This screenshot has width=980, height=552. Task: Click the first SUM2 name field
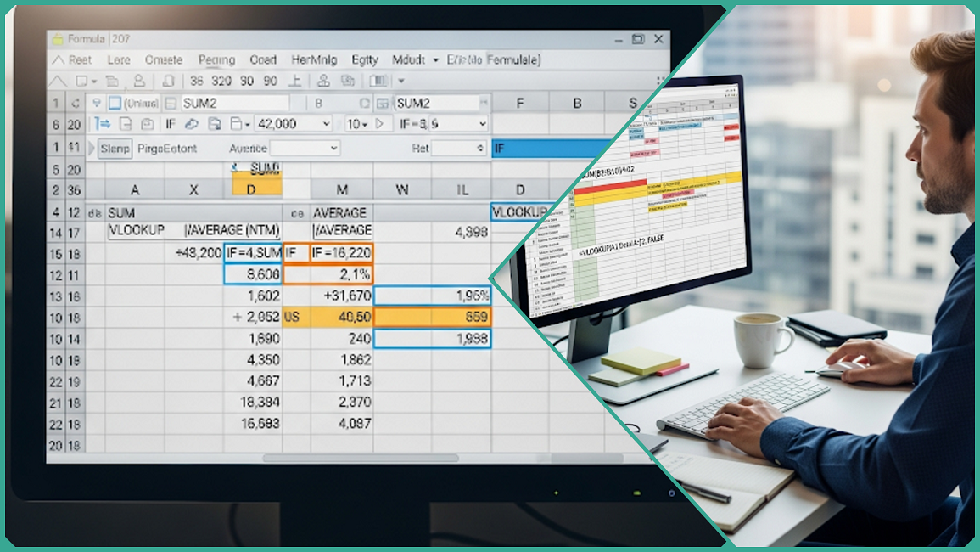[x=235, y=104]
